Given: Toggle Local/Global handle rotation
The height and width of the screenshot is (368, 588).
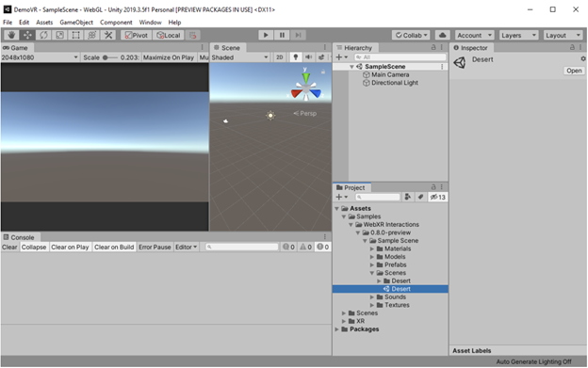Looking at the screenshot, I should [x=169, y=35].
